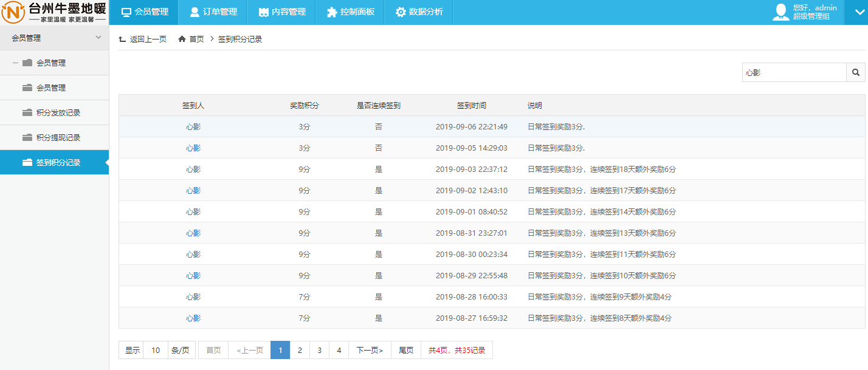
Task: Click the 签到时间 column header
Action: tap(472, 105)
